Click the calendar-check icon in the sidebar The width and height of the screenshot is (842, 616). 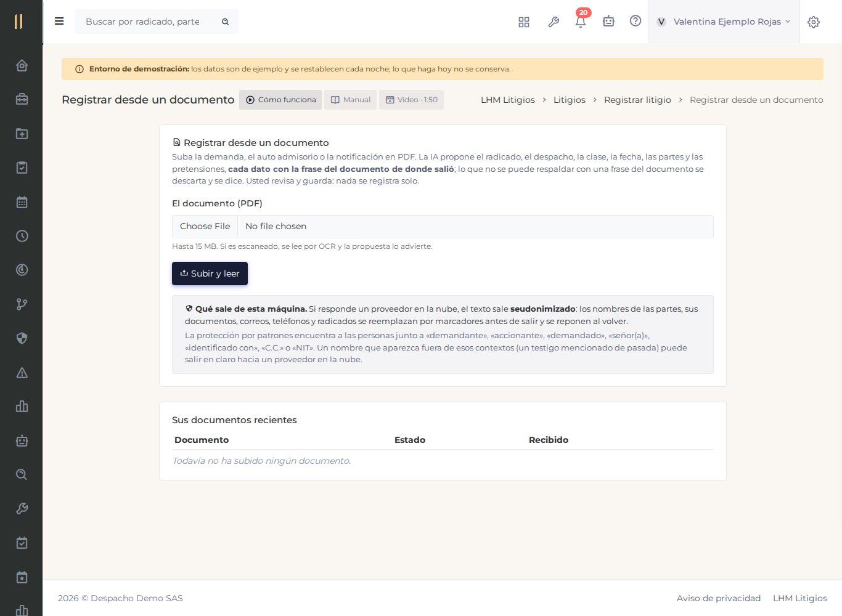point(22,543)
